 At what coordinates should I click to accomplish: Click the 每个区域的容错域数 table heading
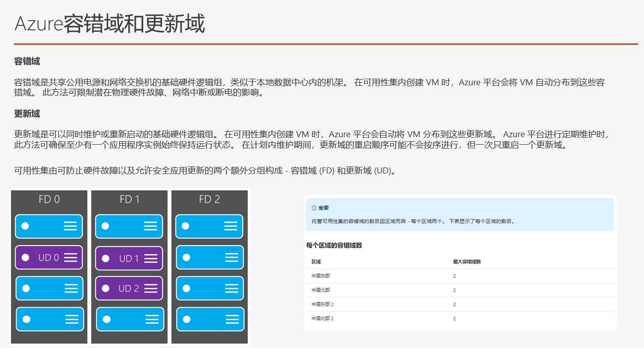(x=334, y=245)
